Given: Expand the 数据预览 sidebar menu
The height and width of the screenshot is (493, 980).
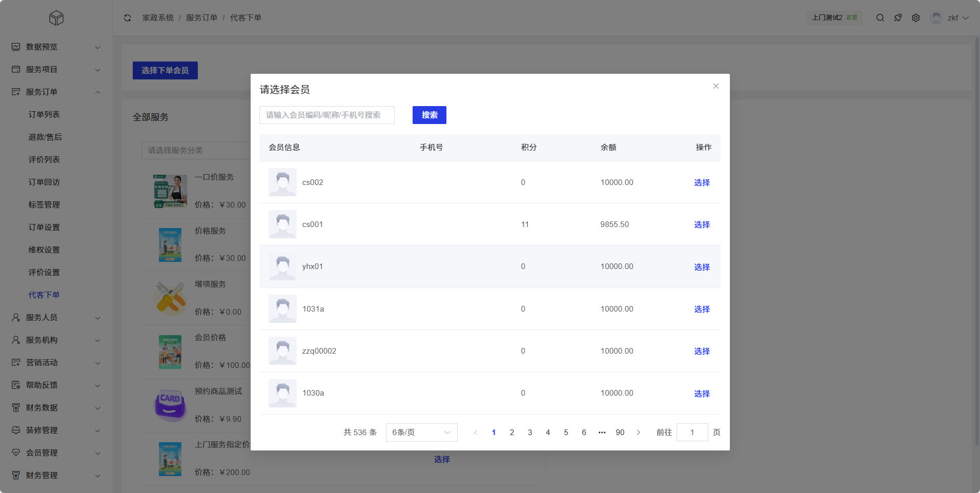Looking at the screenshot, I should (56, 47).
